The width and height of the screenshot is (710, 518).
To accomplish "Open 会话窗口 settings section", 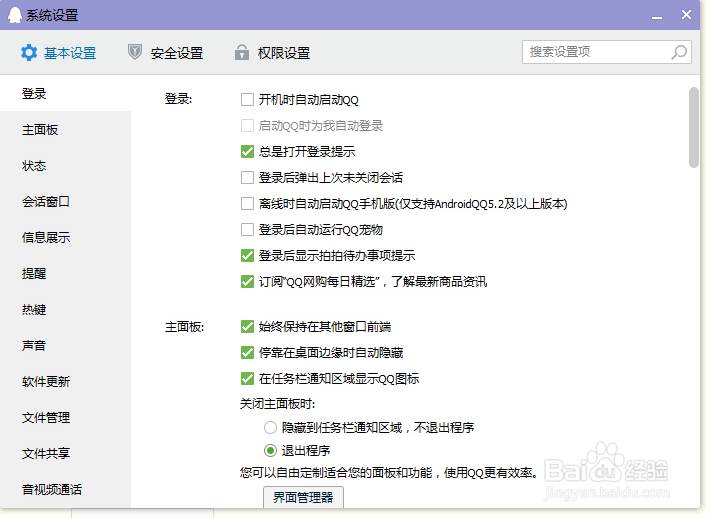I will tap(65, 201).
